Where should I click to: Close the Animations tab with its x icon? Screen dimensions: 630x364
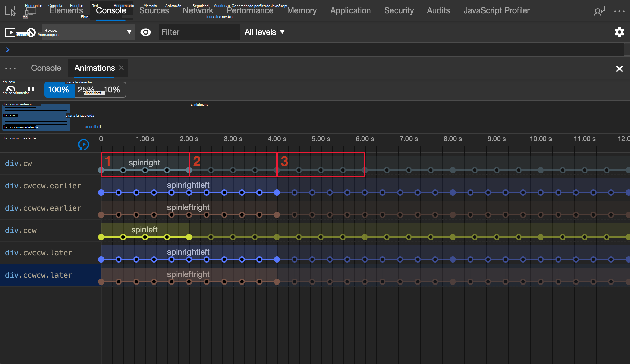tap(121, 68)
